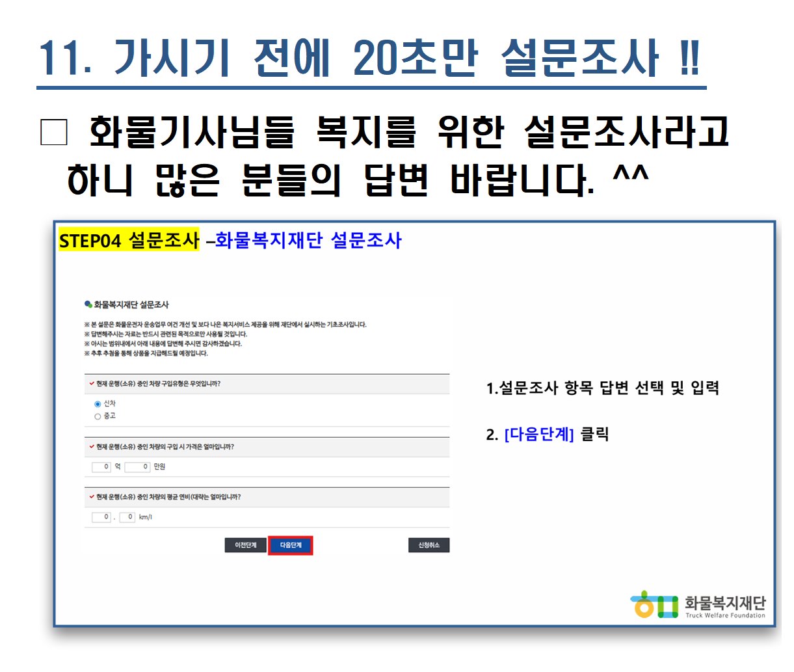Click the 설문조사 항목 답변 선택 instruction
Screen dimensions: 794x672
coord(602,388)
